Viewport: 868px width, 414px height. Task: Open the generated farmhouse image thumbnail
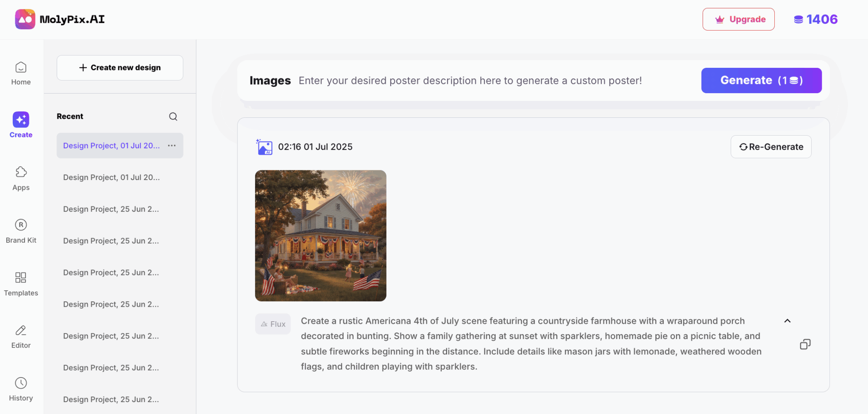tap(320, 236)
